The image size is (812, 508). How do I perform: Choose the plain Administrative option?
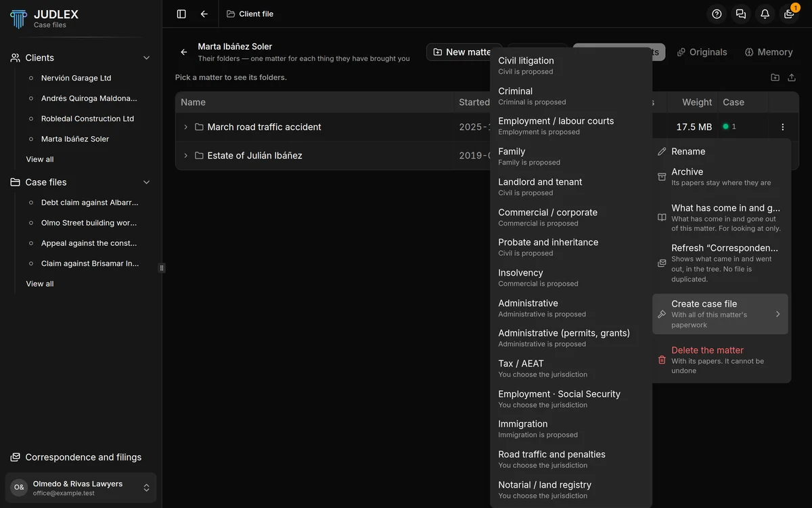570,308
